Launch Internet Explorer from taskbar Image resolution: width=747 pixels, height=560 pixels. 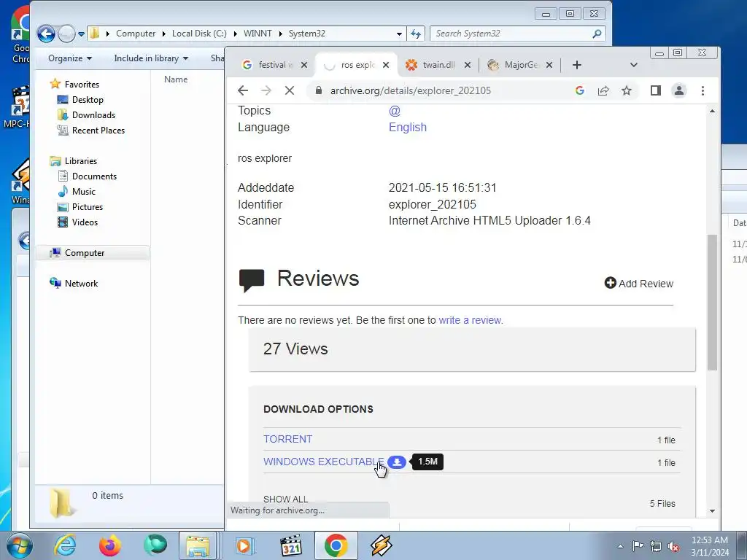[64, 545]
